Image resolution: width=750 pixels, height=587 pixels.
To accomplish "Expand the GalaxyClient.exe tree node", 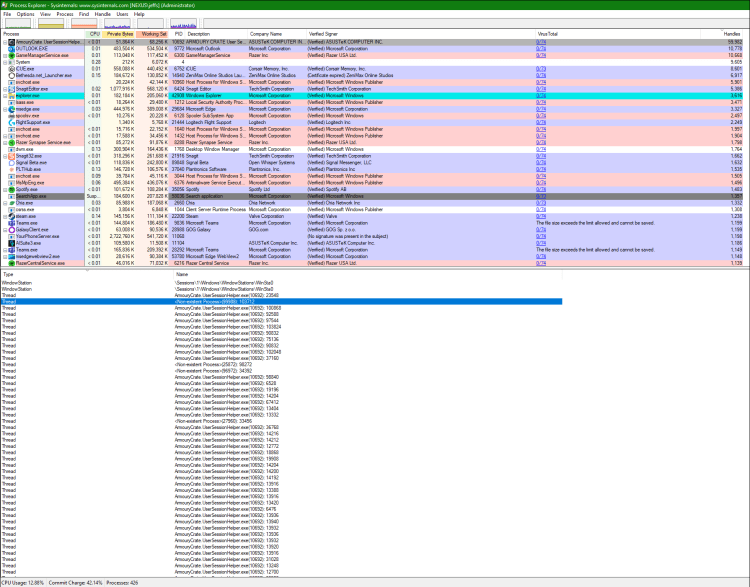I will tap(5, 230).
